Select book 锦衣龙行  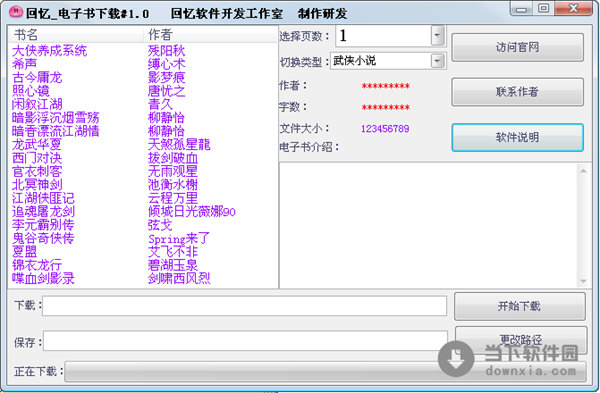click(37, 265)
